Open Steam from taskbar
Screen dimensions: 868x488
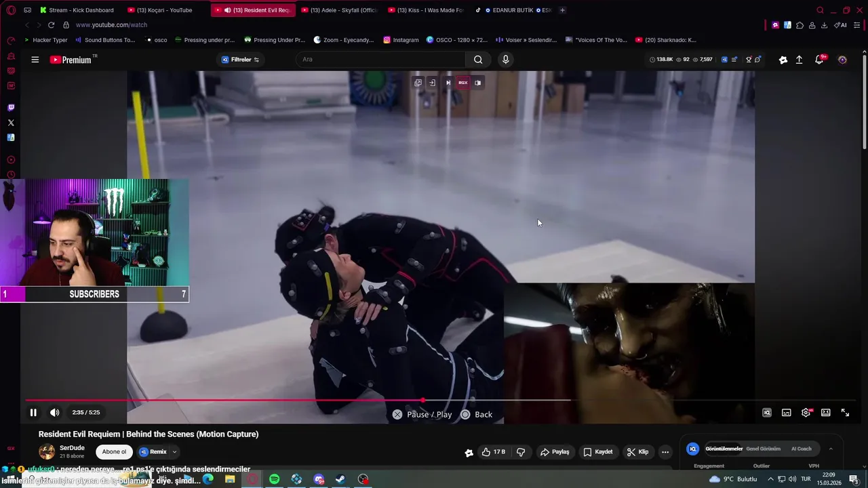point(340,479)
